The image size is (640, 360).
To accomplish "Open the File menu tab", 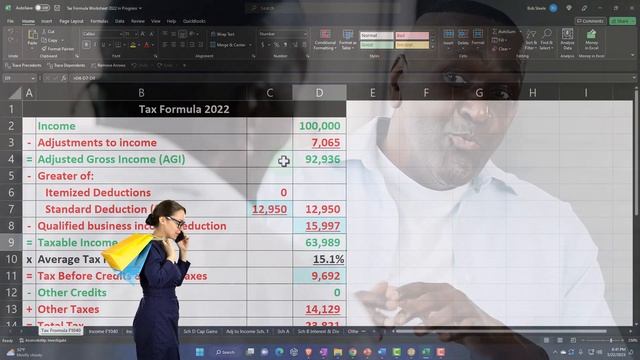I will pyautogui.click(x=11, y=21).
